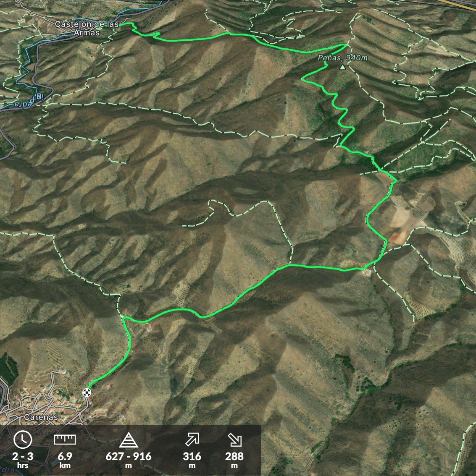Select the Castejón de las Armas label
This screenshot has width=476, height=476.
[x=87, y=28]
